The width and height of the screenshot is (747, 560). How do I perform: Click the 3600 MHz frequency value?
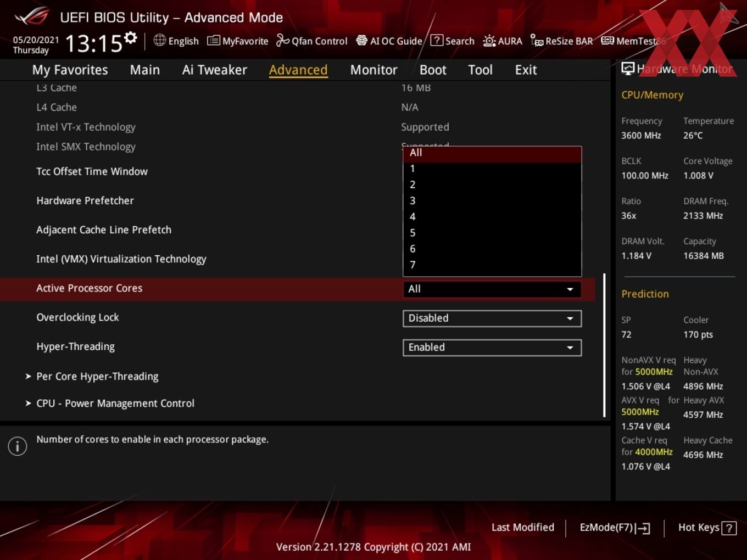tap(641, 135)
